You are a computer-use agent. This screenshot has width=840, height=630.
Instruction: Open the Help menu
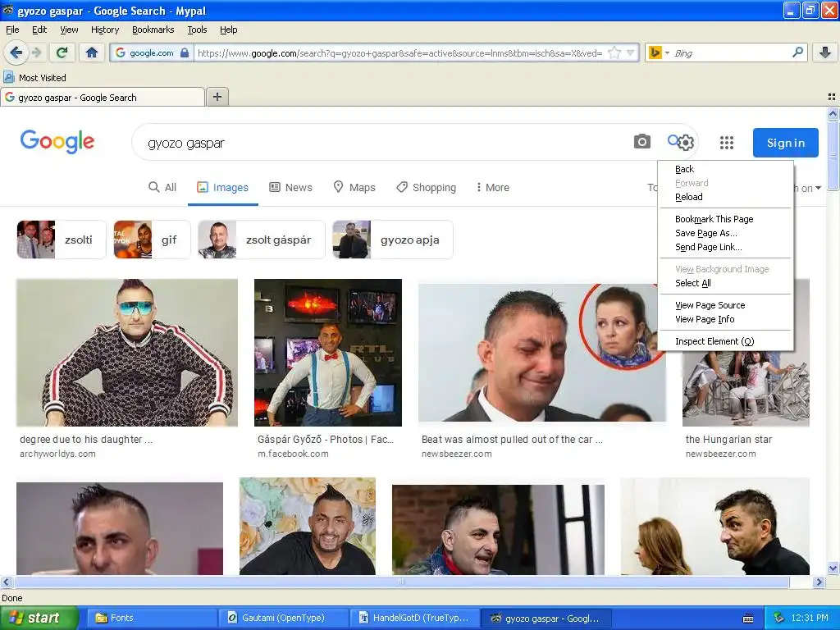coord(228,30)
